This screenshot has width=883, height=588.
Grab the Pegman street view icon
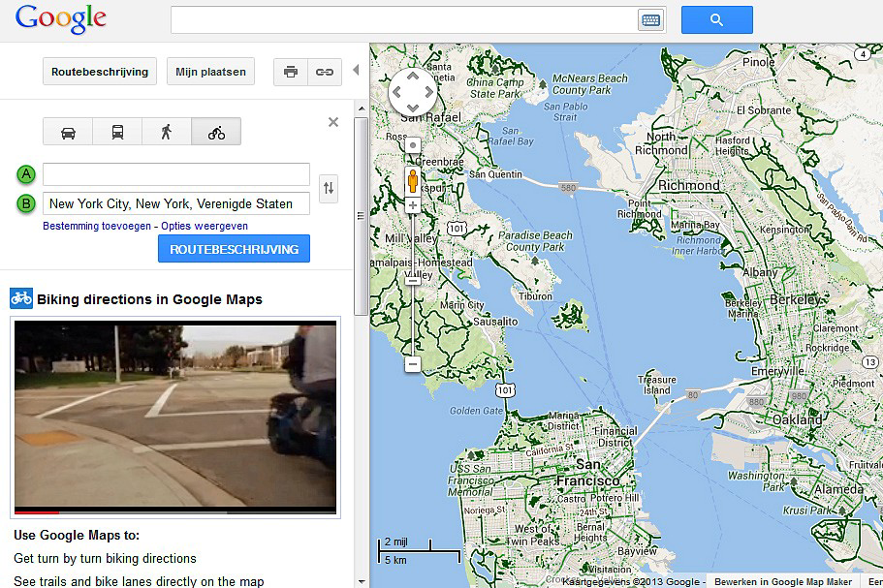pos(413,180)
